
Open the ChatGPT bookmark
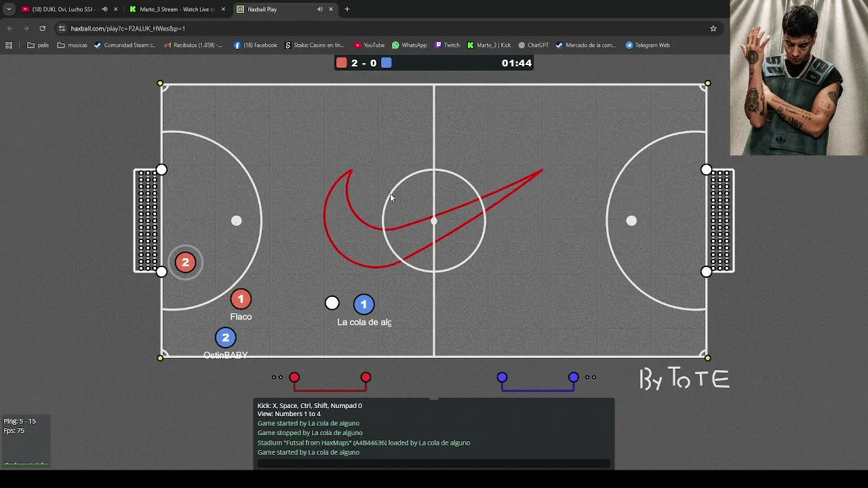[534, 45]
